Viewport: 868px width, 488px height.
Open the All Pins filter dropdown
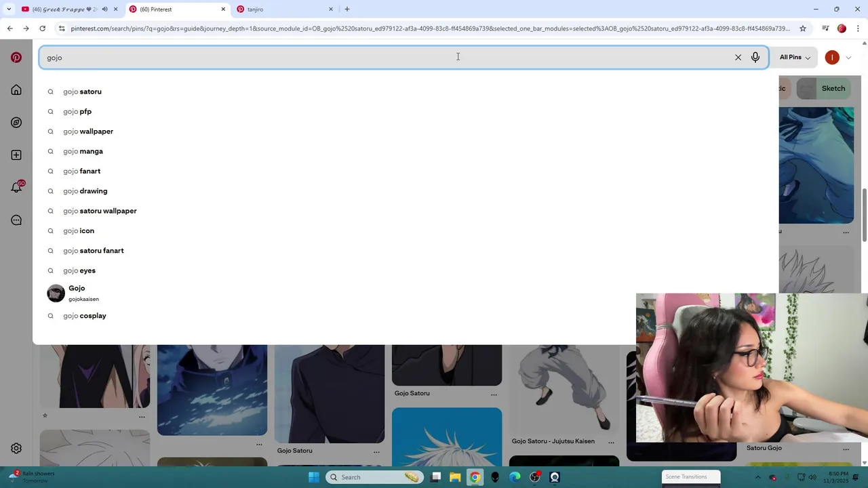[x=795, y=58]
